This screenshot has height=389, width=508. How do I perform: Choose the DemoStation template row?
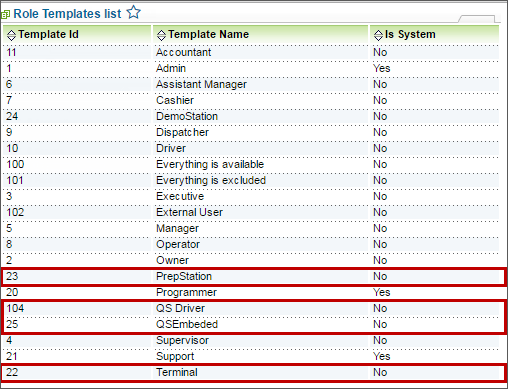[x=251, y=116]
